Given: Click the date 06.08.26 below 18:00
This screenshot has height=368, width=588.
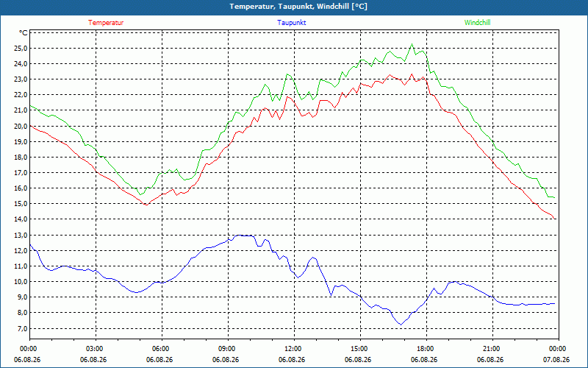Looking at the screenshot, I should [x=424, y=360].
